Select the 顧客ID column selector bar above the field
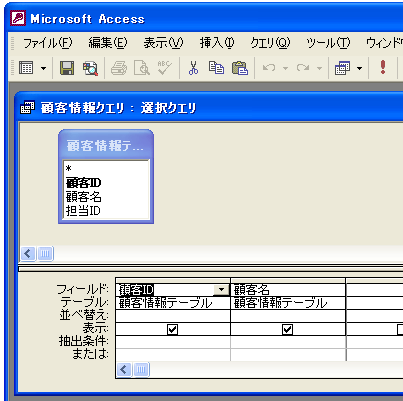The height and width of the screenshot is (401, 403). coord(173,280)
